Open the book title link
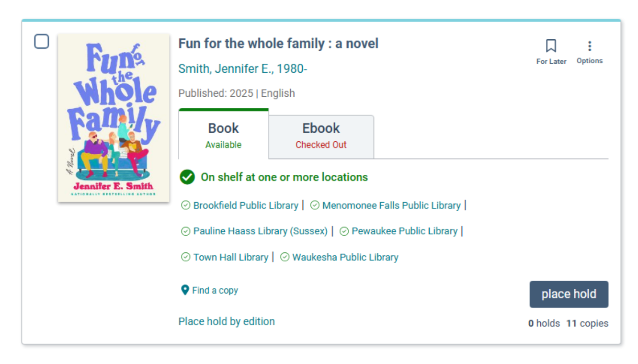The image size is (638, 364). (278, 44)
